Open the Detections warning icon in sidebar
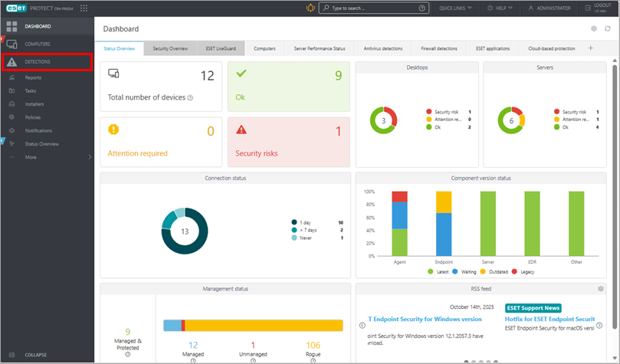 click(11, 62)
